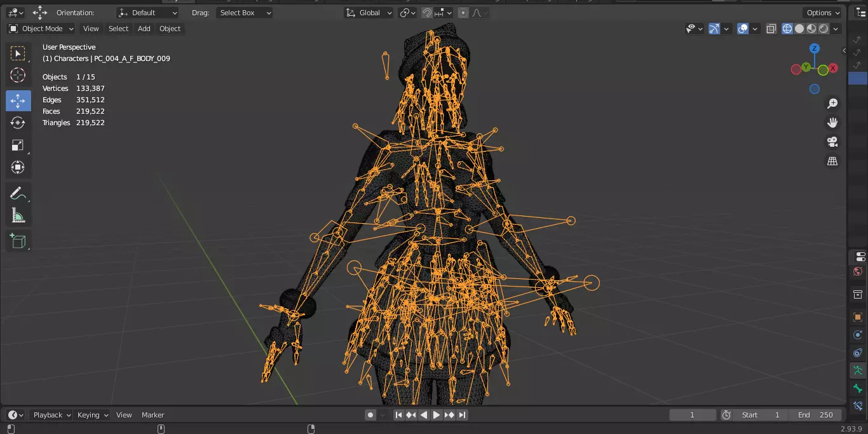Open the Bone properties tab icon

point(859,388)
